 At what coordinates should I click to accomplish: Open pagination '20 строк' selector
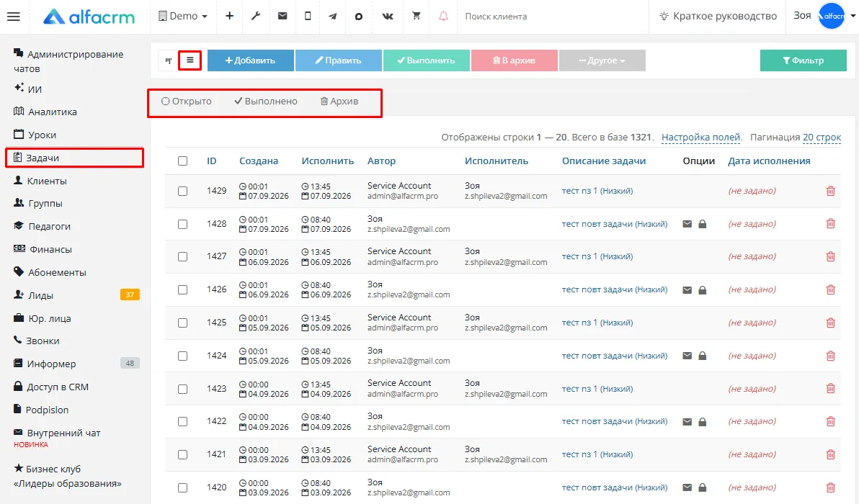(822, 138)
